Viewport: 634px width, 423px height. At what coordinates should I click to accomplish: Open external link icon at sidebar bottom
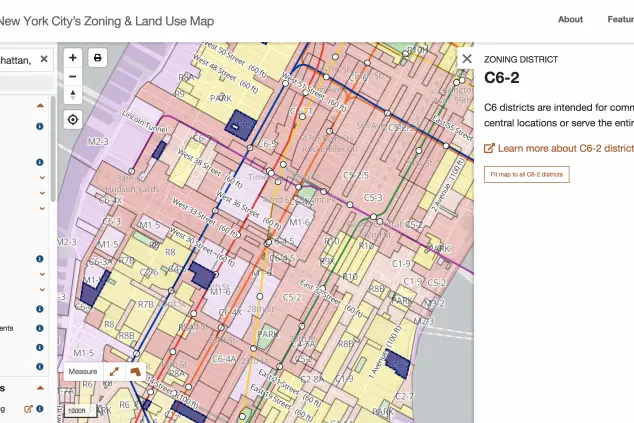pyautogui.click(x=28, y=408)
